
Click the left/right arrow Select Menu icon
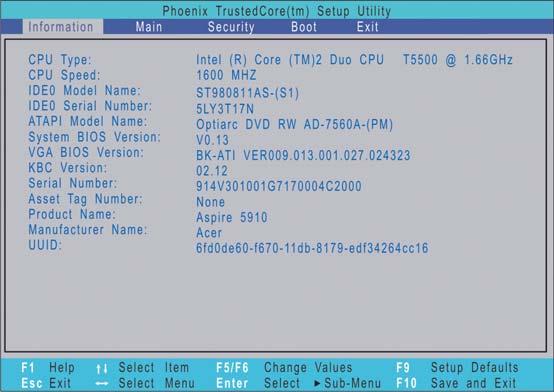(102, 384)
